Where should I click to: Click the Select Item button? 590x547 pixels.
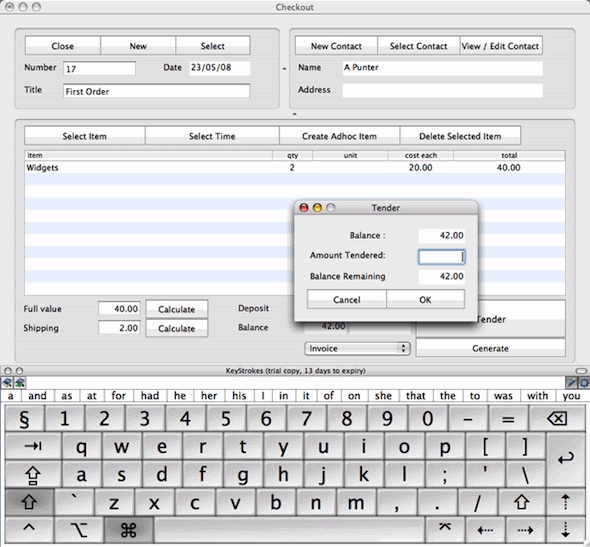[x=85, y=136]
